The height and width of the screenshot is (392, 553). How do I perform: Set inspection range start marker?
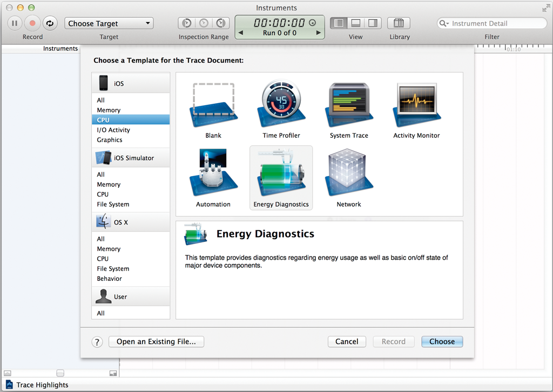point(187,23)
